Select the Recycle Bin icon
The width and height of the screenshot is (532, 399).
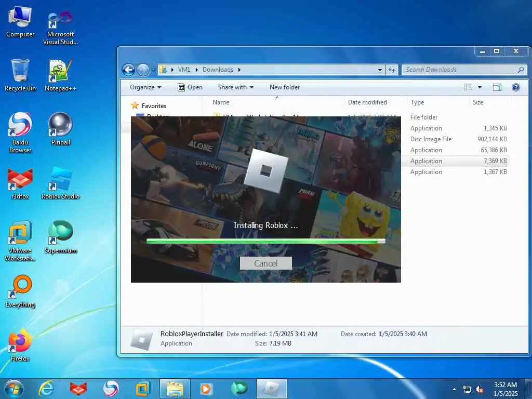pos(20,75)
